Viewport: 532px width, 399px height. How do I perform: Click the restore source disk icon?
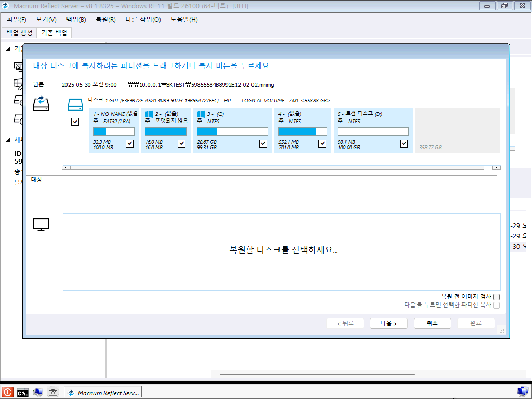point(41,103)
